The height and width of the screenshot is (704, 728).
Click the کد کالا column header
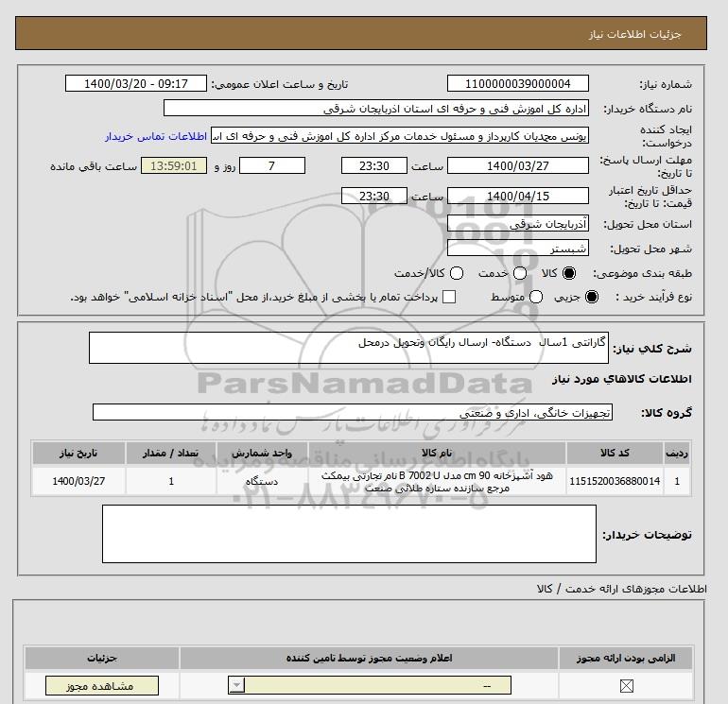pos(615,453)
